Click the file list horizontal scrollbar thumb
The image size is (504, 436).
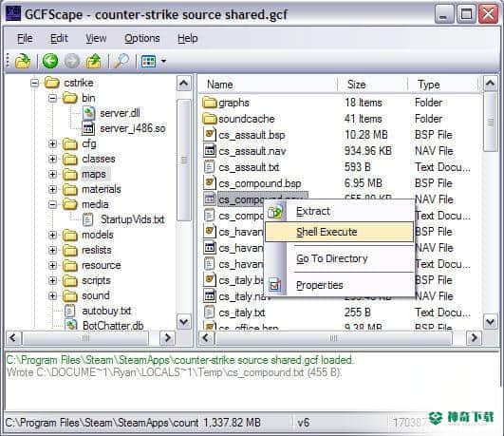[334, 338]
